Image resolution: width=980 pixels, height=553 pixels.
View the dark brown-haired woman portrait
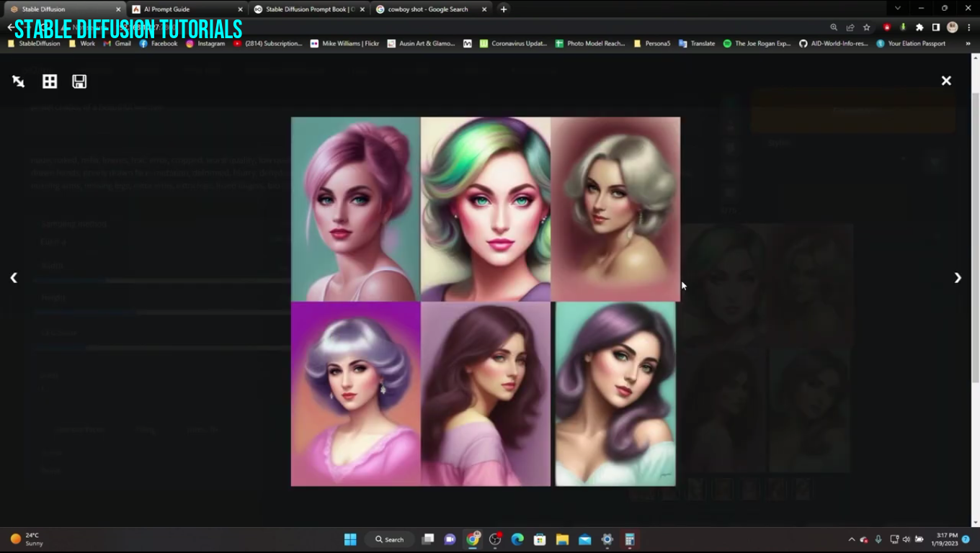(x=486, y=394)
